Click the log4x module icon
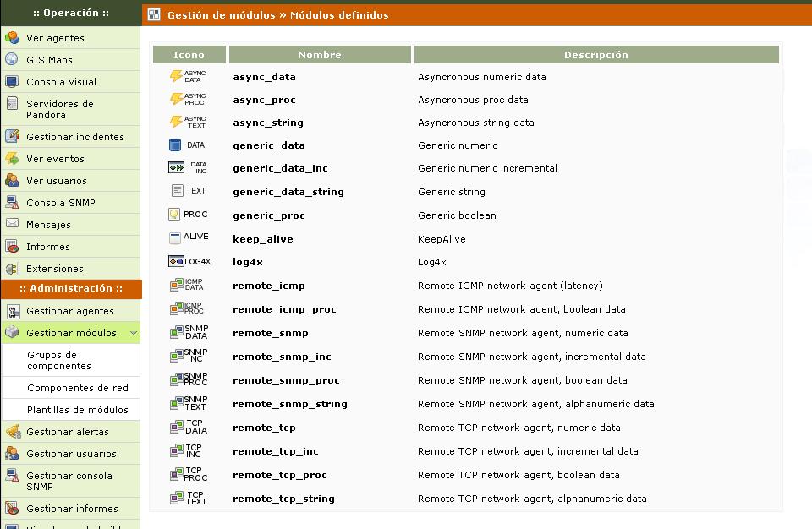The width and height of the screenshot is (812, 529). 189,262
